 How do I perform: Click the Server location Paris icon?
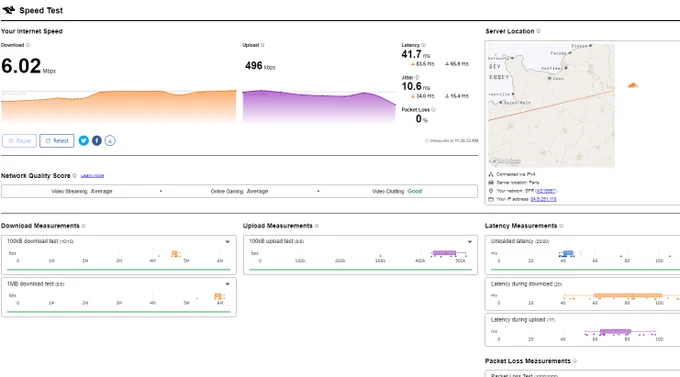coord(491,183)
